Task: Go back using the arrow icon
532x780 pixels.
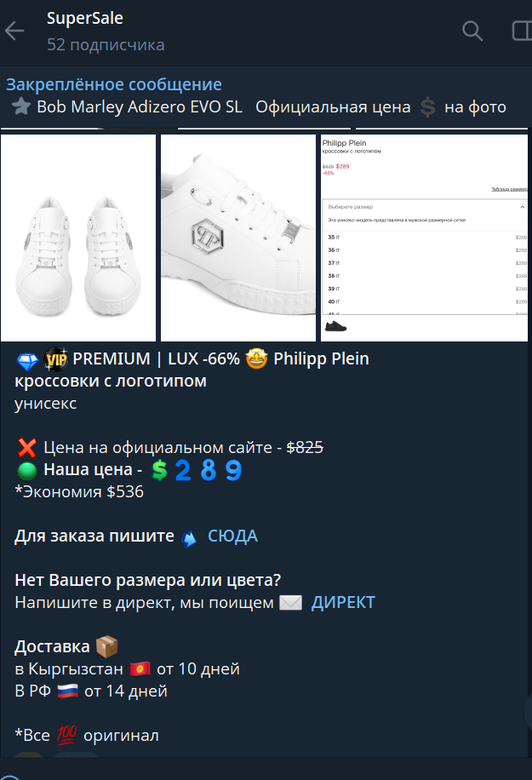Action: point(14,31)
